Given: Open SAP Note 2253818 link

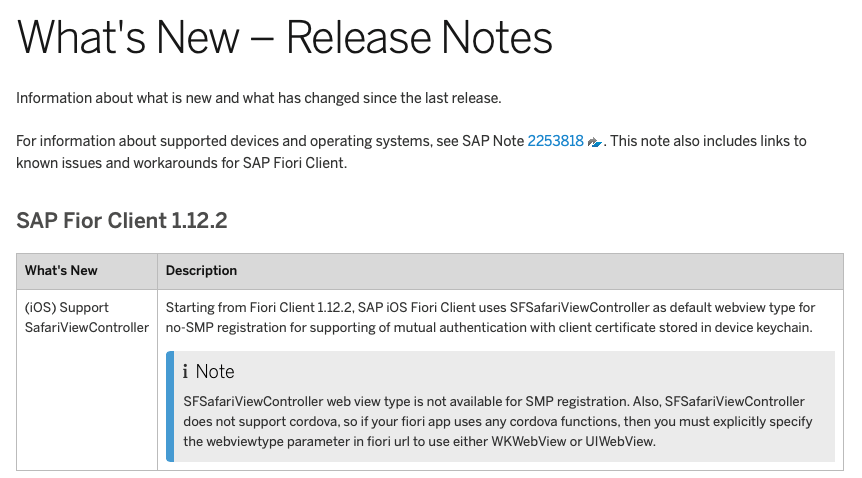Looking at the screenshot, I should point(555,141).
